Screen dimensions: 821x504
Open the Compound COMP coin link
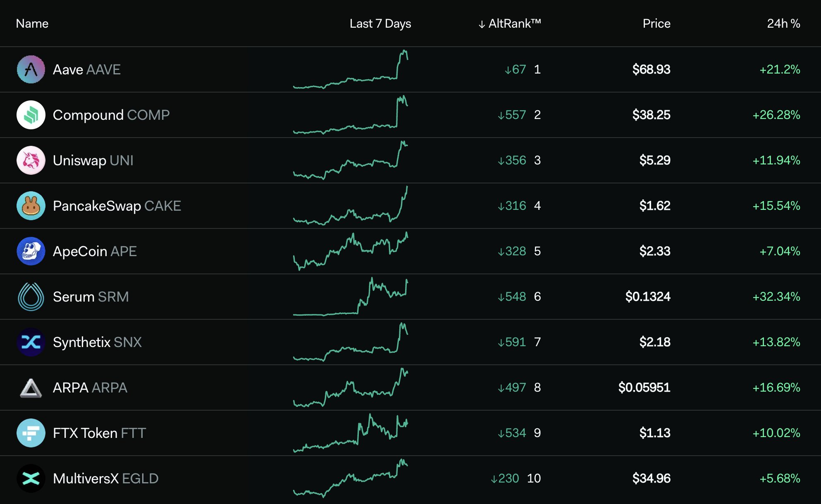click(111, 115)
